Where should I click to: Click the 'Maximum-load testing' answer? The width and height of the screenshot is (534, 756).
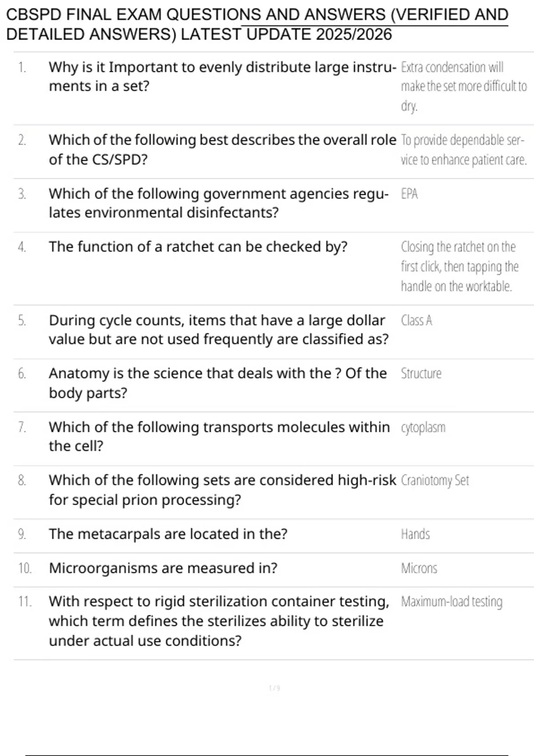click(x=452, y=601)
